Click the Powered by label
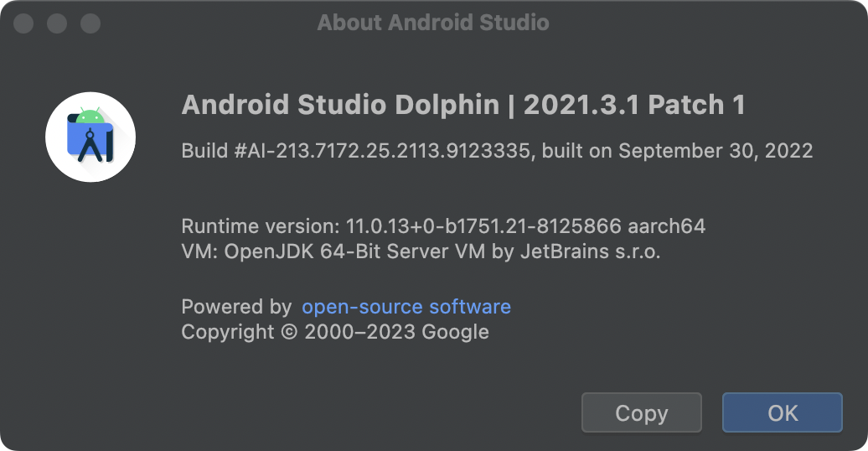The image size is (868, 451). 236,307
